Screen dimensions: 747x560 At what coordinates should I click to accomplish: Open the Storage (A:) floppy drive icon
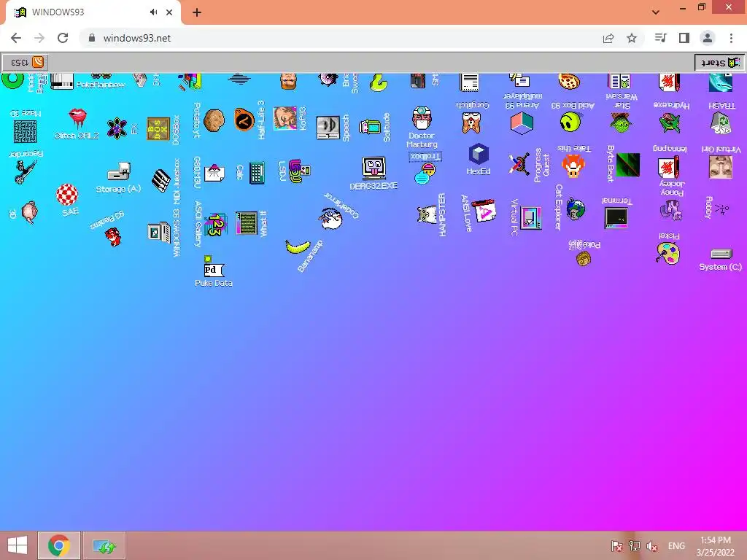pyautogui.click(x=119, y=171)
